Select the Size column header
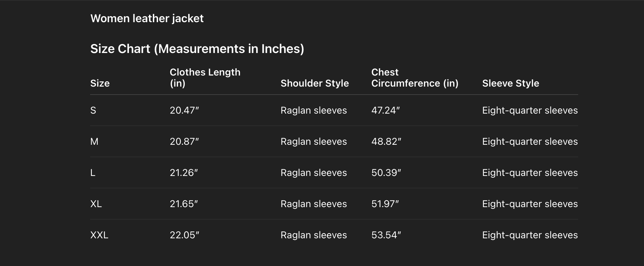The width and height of the screenshot is (644, 266). point(100,83)
